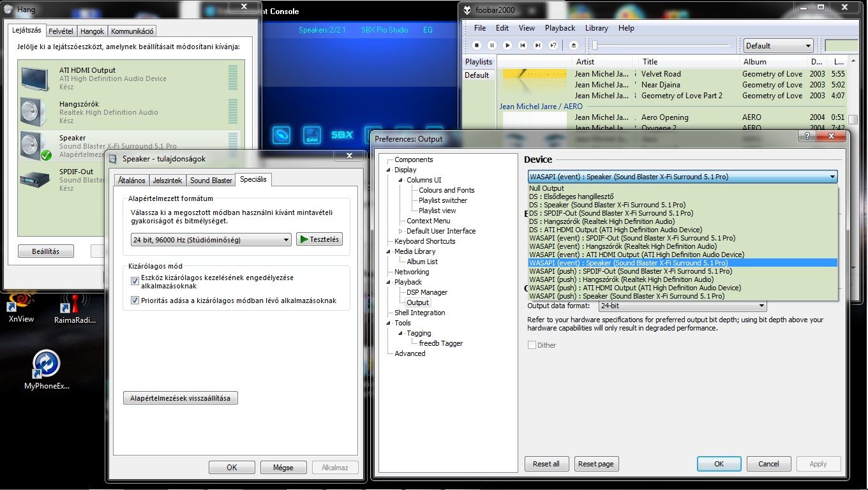Open the Device dropdown in Preferences Output
Image resolution: width=868 pixels, height=490 pixels.
[682, 177]
